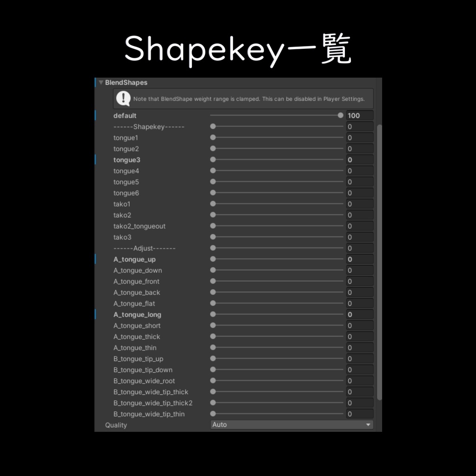The width and height of the screenshot is (476, 476).
Task: Click the A_tongue_flat slider handle
Action: coord(213,303)
